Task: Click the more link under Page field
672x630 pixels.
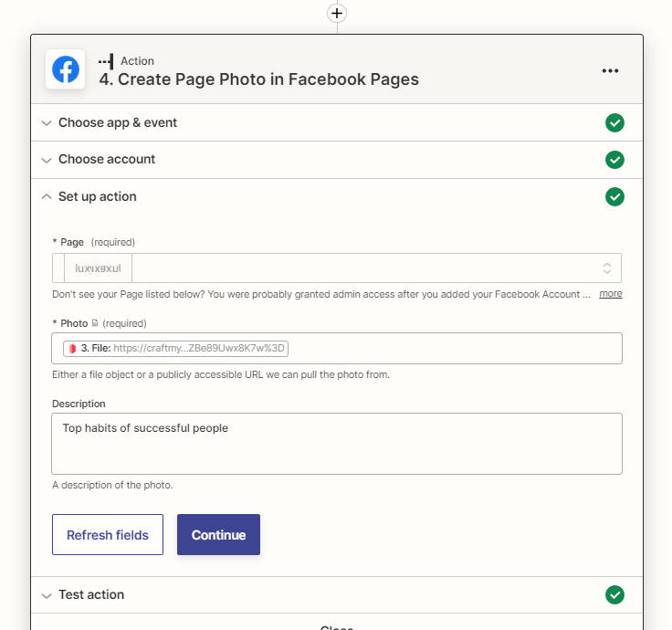Action: pos(610,294)
